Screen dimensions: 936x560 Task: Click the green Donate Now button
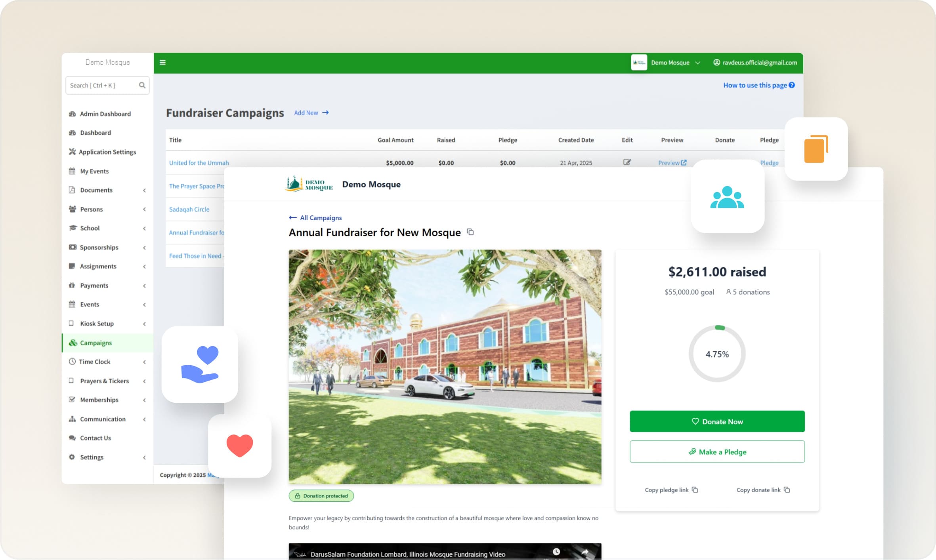tap(717, 421)
